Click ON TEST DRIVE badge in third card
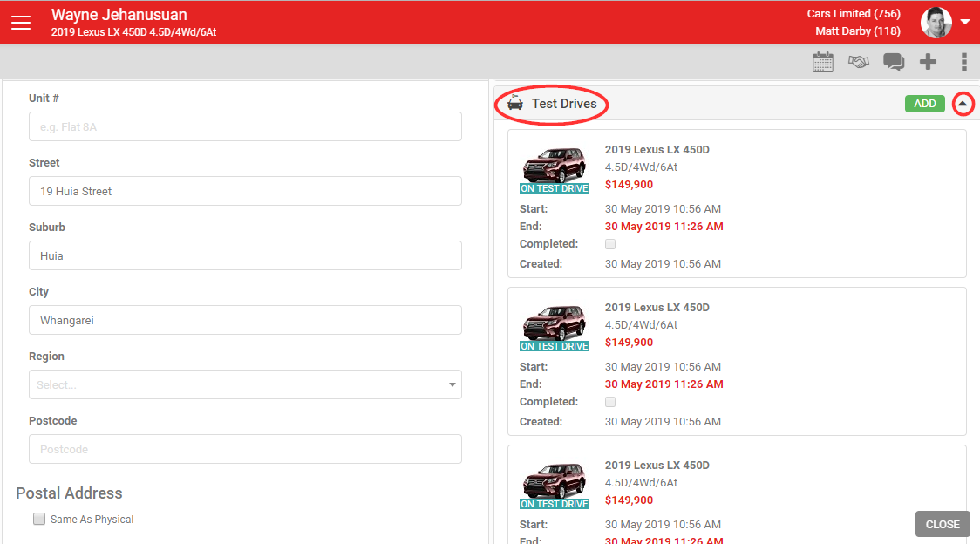Image resolution: width=980 pixels, height=544 pixels. tap(555, 503)
